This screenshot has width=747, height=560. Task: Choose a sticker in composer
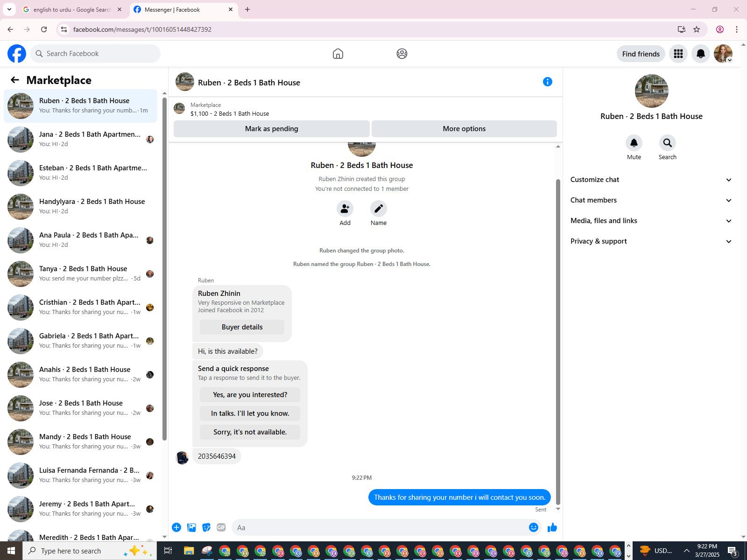click(x=206, y=527)
